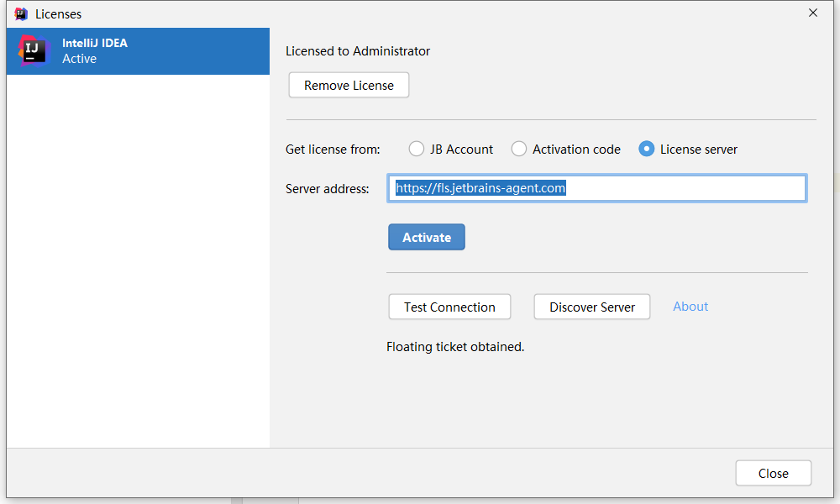840x504 pixels.
Task: Run Test Connection for the license server
Action: (449, 307)
